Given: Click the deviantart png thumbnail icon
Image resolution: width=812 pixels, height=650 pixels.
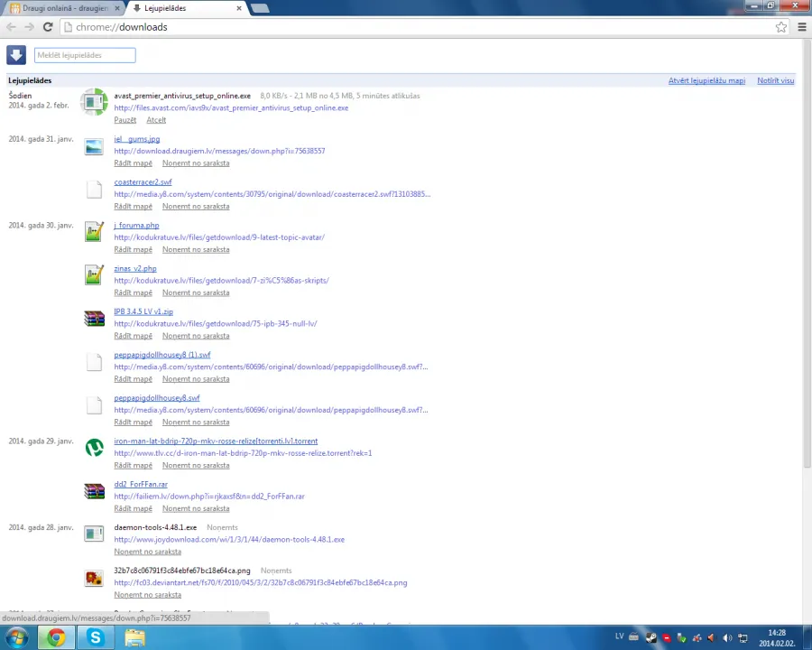Looking at the screenshot, I should (94, 577).
